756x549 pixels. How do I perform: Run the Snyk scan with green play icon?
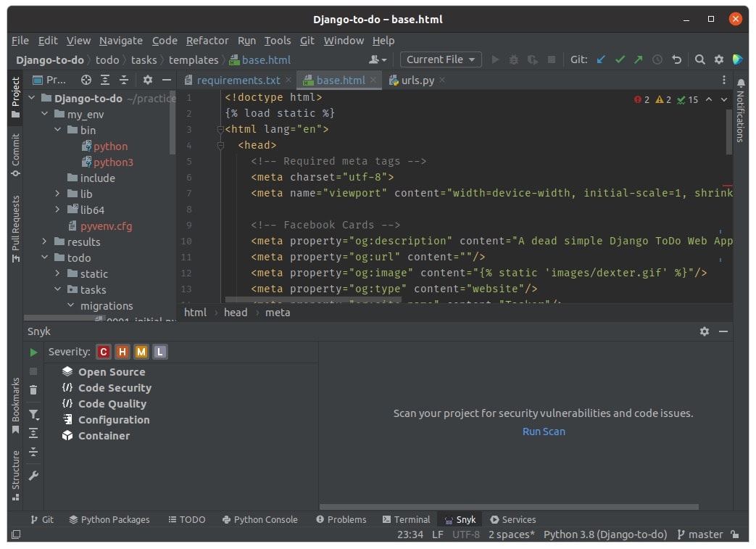33,352
